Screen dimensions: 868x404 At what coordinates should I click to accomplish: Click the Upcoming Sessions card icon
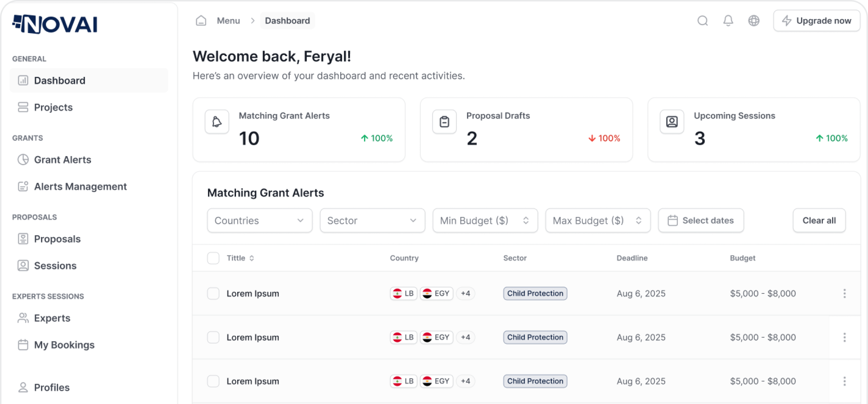pos(672,122)
